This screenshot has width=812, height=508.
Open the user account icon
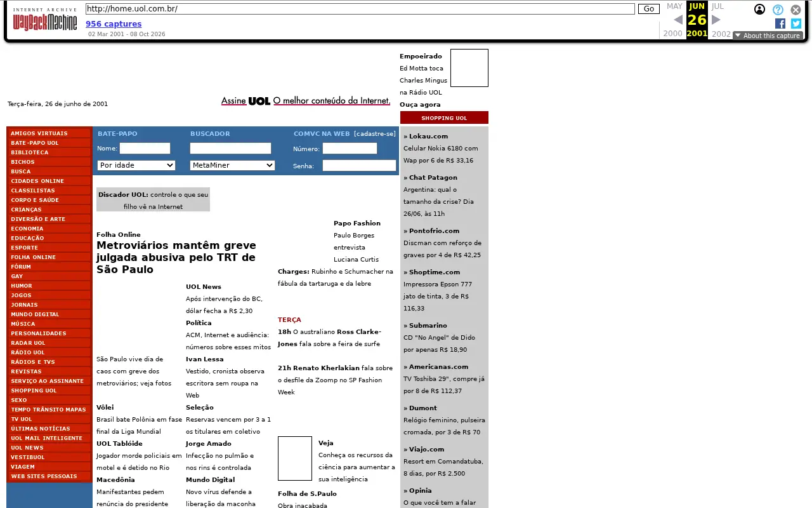click(759, 10)
